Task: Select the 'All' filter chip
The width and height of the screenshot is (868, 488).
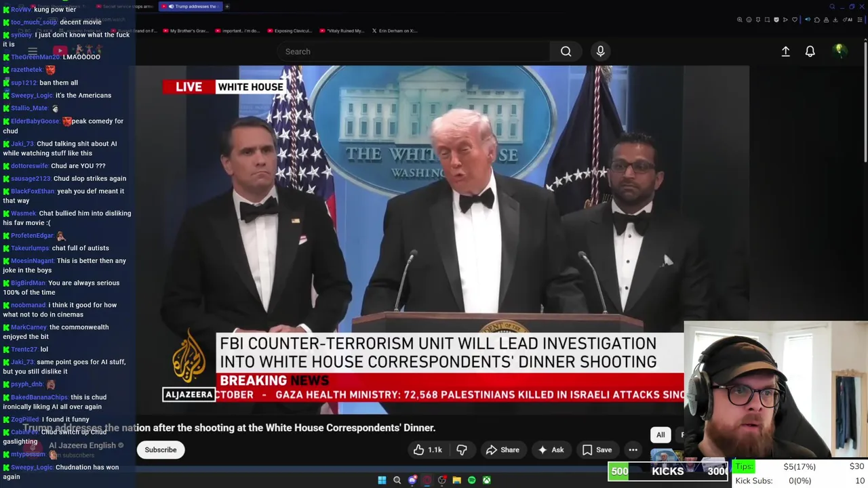Action: [660, 434]
